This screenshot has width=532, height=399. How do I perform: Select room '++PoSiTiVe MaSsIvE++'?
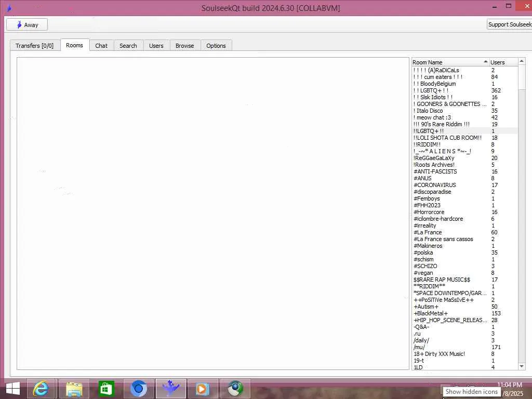464,300
